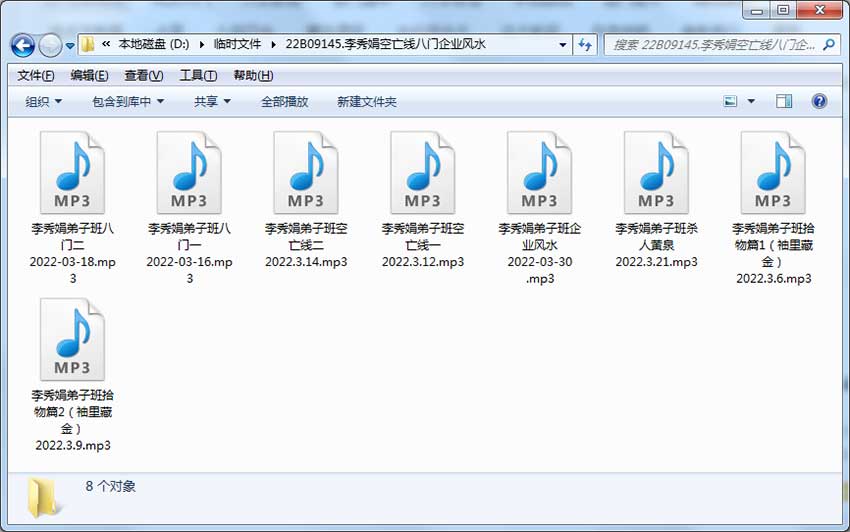Viewport: 850px width, 532px height.
Task: Open the 文件(F) menu
Action: 36,75
